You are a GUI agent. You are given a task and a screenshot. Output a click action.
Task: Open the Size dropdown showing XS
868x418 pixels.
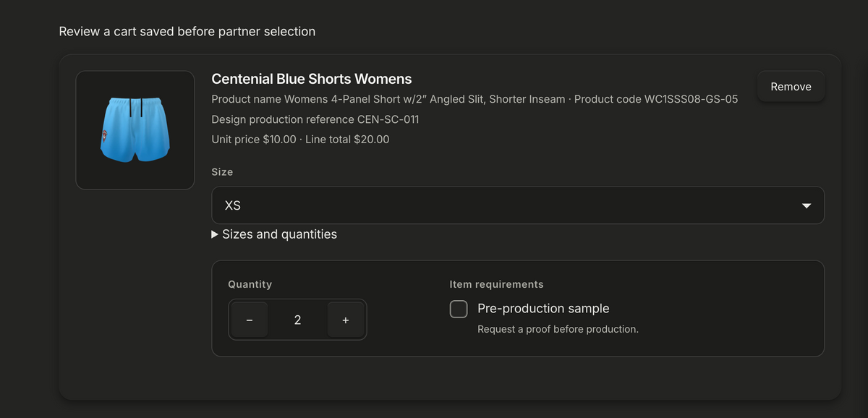pos(518,205)
